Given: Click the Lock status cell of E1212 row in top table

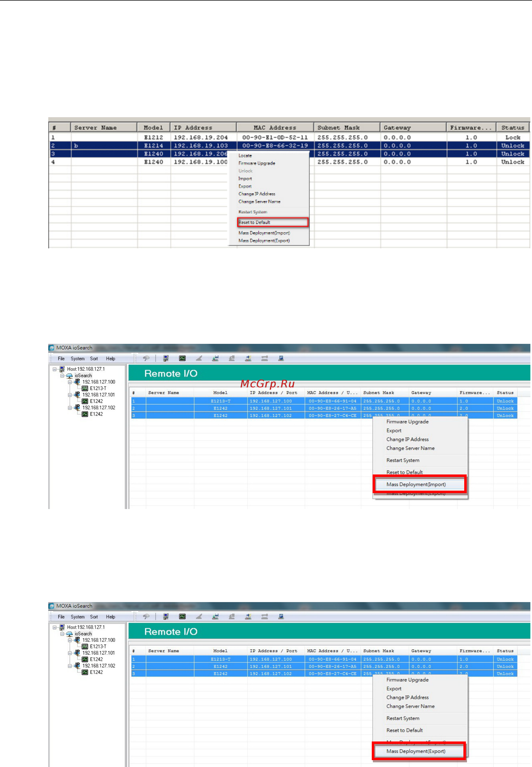Looking at the screenshot, I should point(513,137).
